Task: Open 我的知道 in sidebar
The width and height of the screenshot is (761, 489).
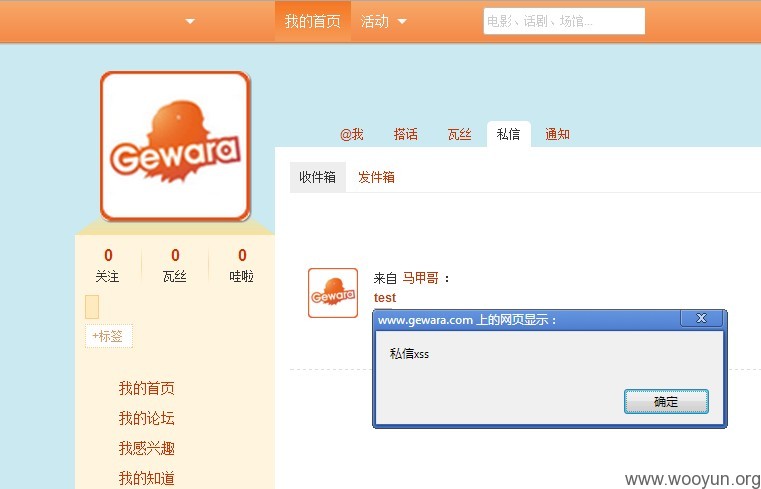Action: click(x=147, y=478)
